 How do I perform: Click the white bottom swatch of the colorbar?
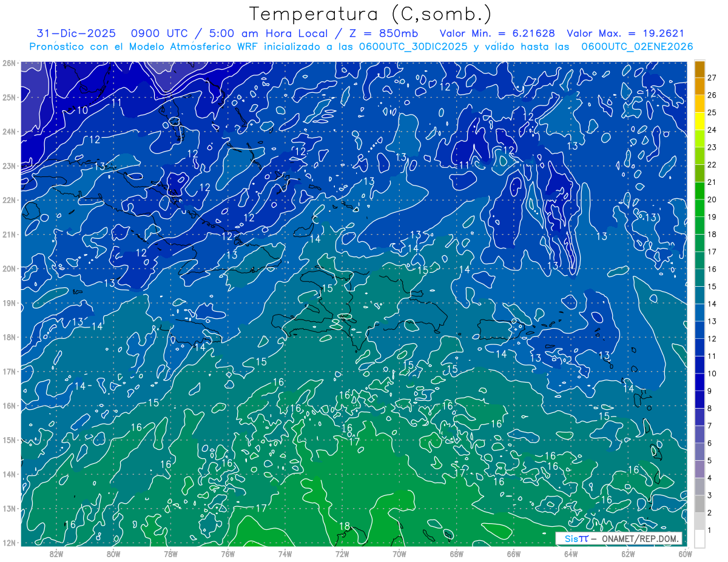tap(699, 538)
